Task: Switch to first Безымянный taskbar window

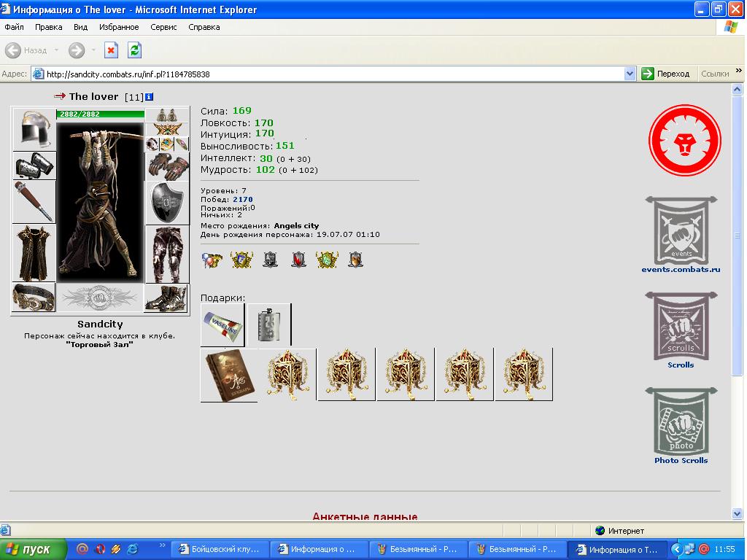Action: tap(418, 549)
